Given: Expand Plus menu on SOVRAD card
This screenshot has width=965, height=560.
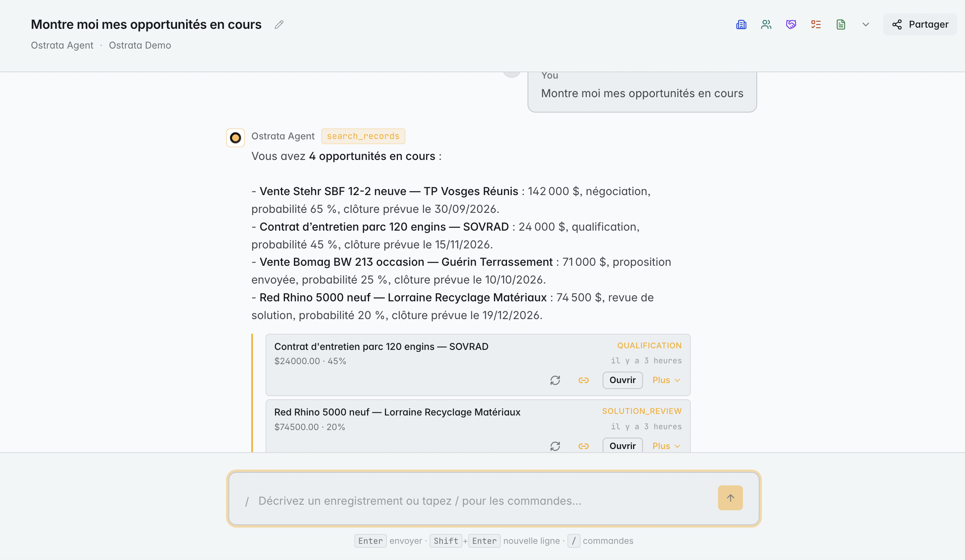Looking at the screenshot, I should [x=666, y=380].
